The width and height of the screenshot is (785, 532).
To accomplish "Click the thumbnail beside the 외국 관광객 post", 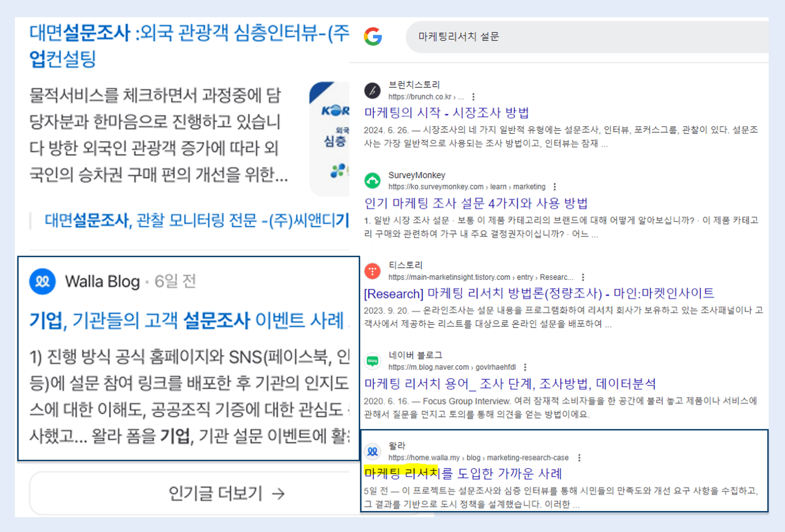I will [x=329, y=139].
